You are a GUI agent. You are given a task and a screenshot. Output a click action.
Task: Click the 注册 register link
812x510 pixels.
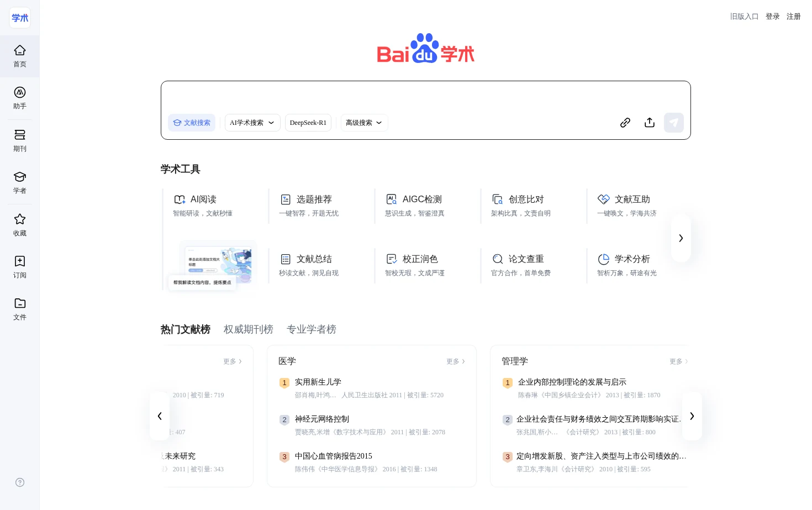click(794, 17)
